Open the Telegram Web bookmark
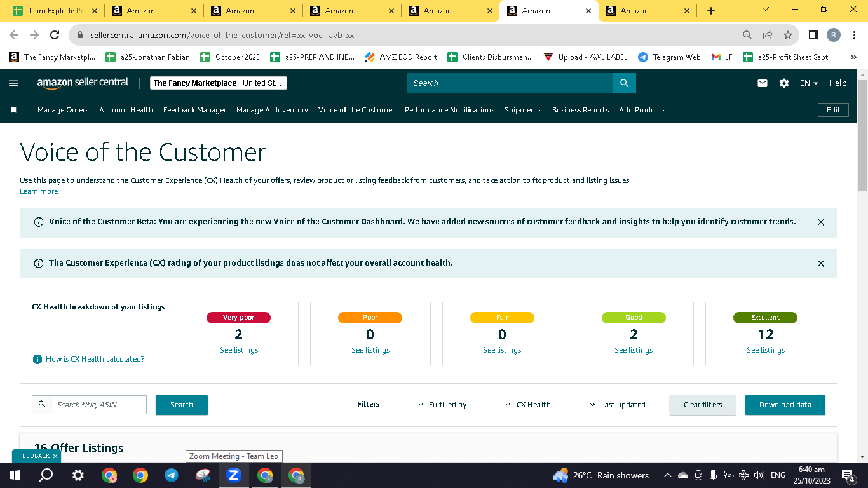868x488 pixels. click(x=669, y=57)
